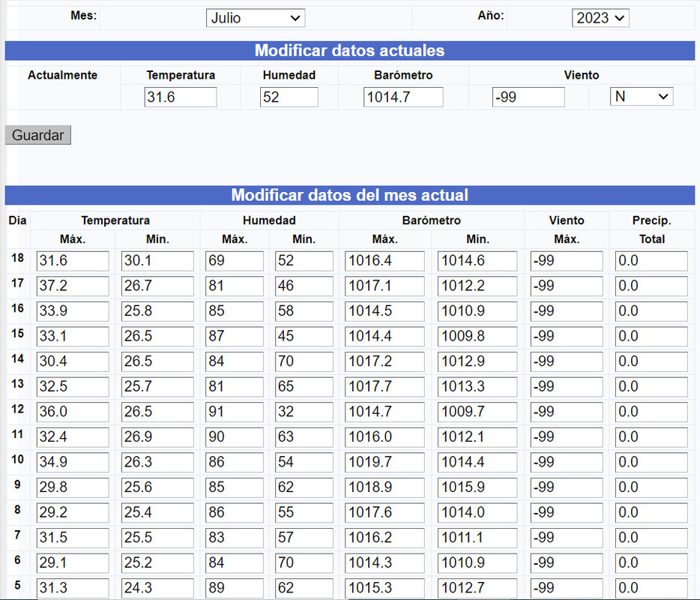Open the Viento direction dropdown showing N
700x600 pixels.
click(642, 97)
